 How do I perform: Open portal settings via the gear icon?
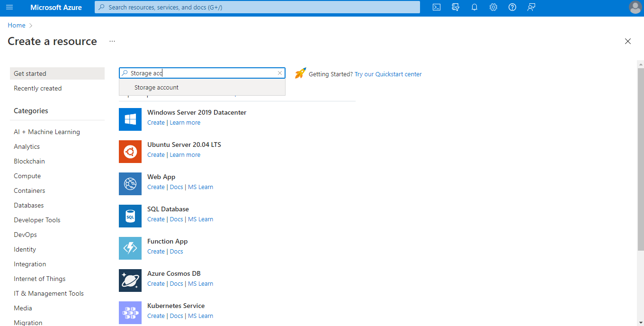pos(493,7)
